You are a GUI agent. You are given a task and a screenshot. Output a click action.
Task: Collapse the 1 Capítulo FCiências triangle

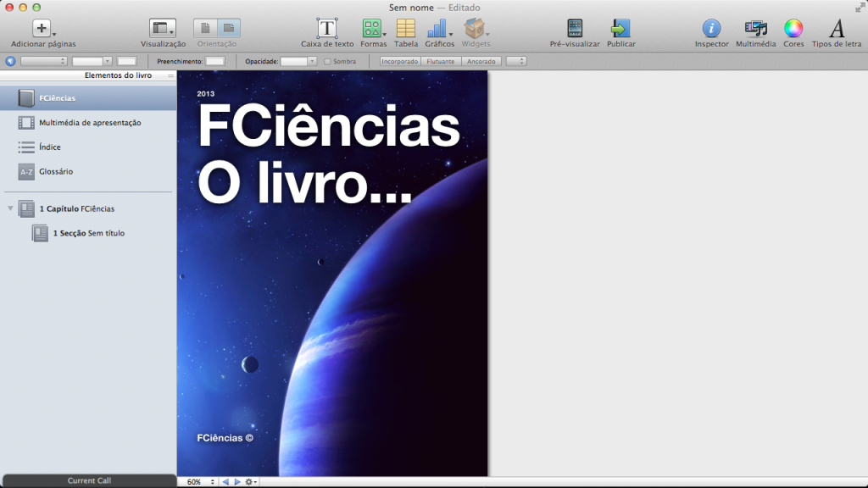point(10,208)
